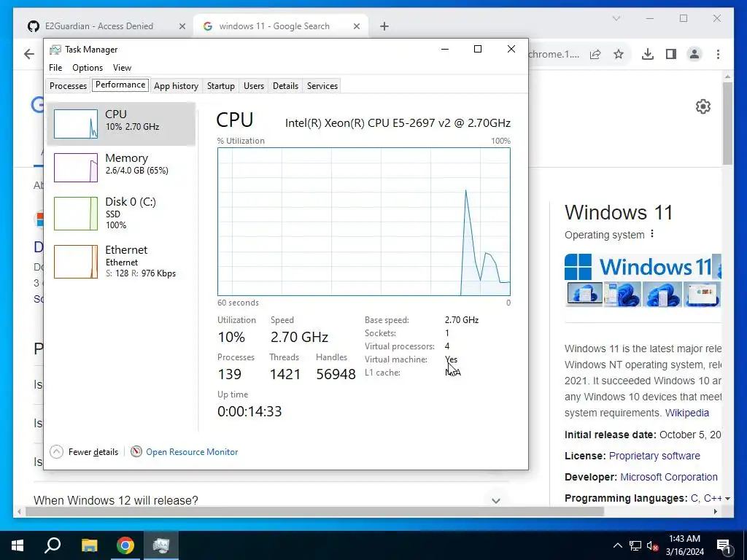747x560 pixels.
Task: Open Google search settings gear
Action: (703, 106)
